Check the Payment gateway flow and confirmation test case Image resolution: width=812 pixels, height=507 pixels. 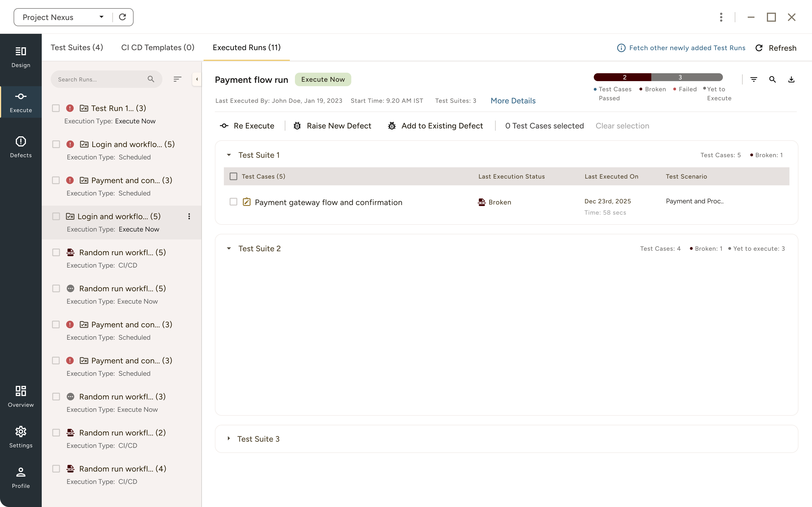click(x=233, y=202)
